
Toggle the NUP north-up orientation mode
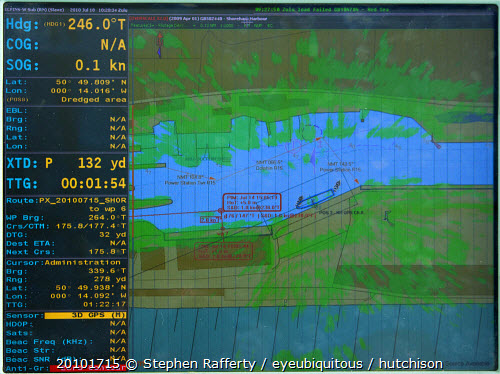tap(258, 26)
